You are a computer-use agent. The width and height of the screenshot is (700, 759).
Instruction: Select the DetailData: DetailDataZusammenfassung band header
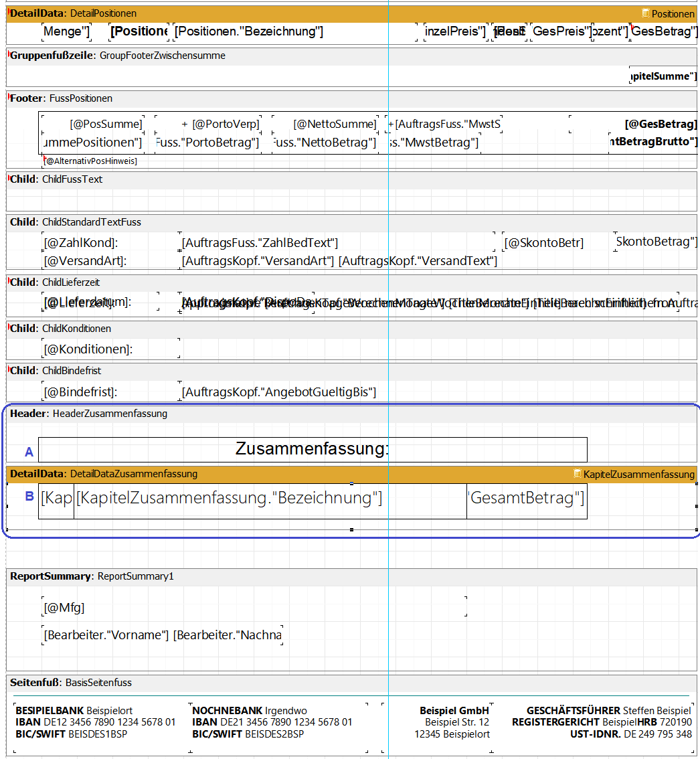coord(351,474)
